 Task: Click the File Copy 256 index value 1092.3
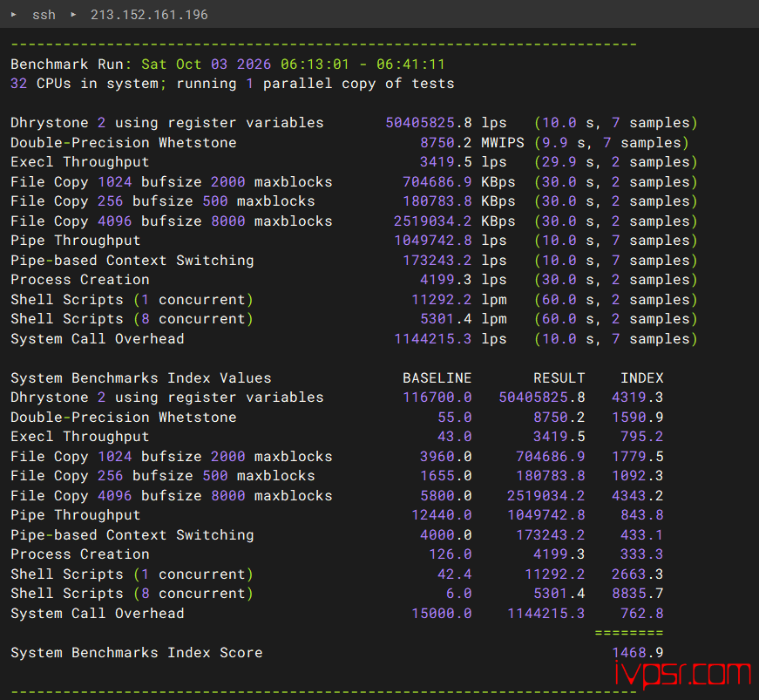[638, 476]
